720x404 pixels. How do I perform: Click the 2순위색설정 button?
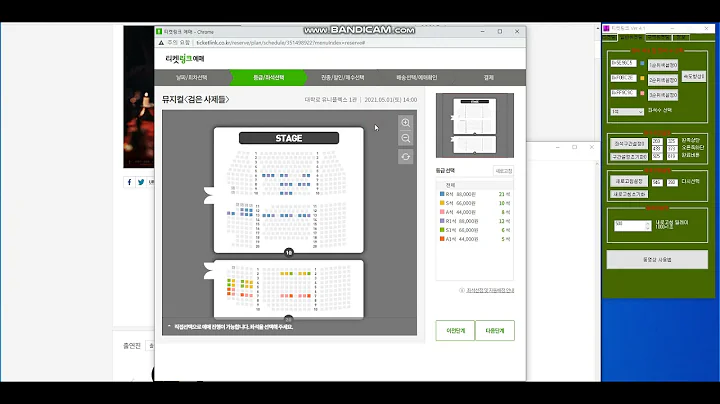coord(663,80)
